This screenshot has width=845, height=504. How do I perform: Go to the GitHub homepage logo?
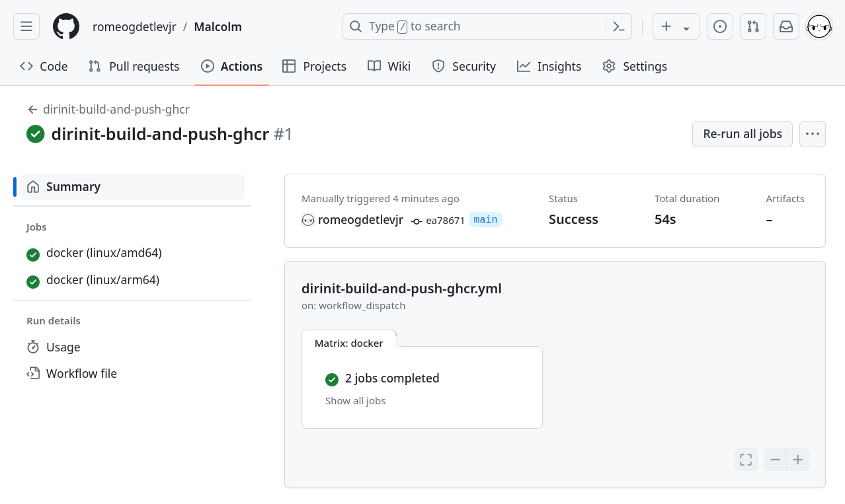[66, 26]
